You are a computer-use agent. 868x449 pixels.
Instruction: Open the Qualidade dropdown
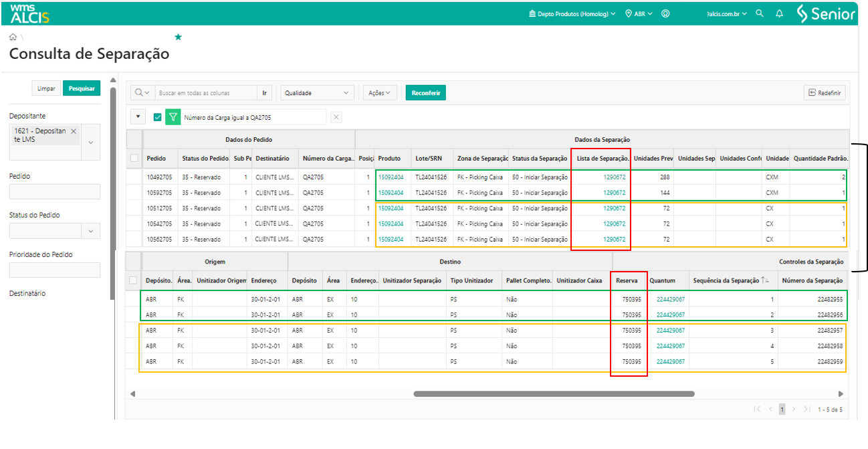point(317,93)
